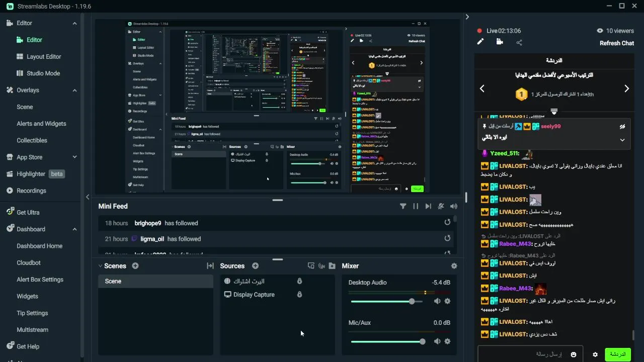
Task: Replay the ligma_oil follow alert
Action: [447, 239]
